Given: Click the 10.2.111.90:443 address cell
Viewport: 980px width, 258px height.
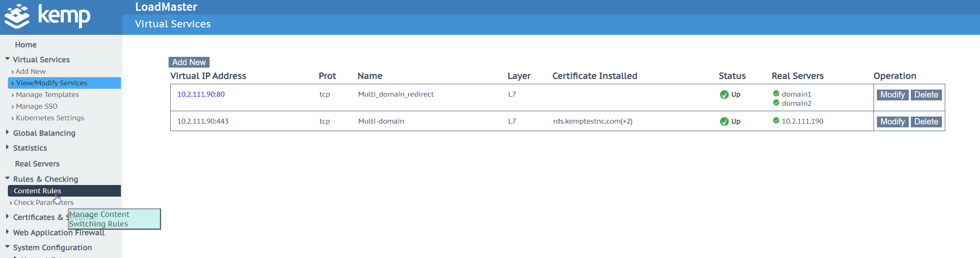Looking at the screenshot, I should click(x=203, y=121).
